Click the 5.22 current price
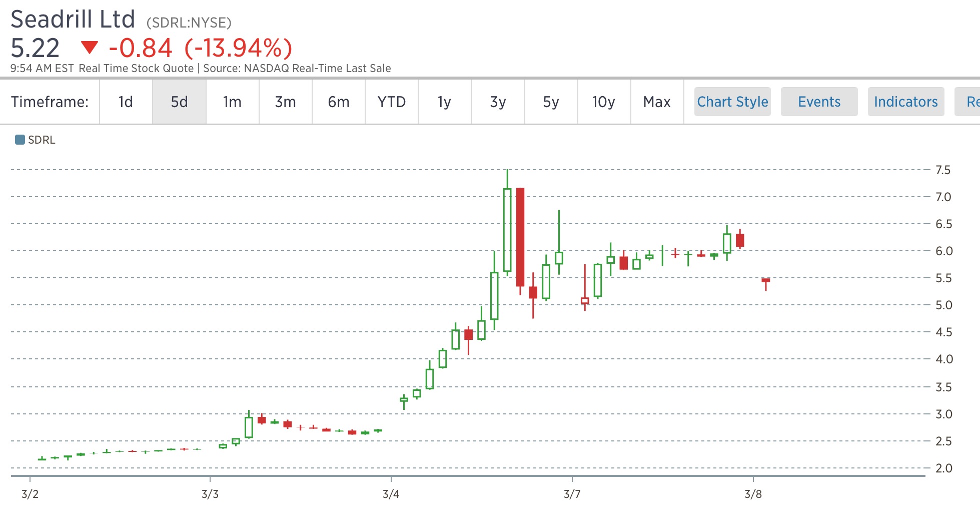Screen dimensions: 980x517 [x=35, y=48]
